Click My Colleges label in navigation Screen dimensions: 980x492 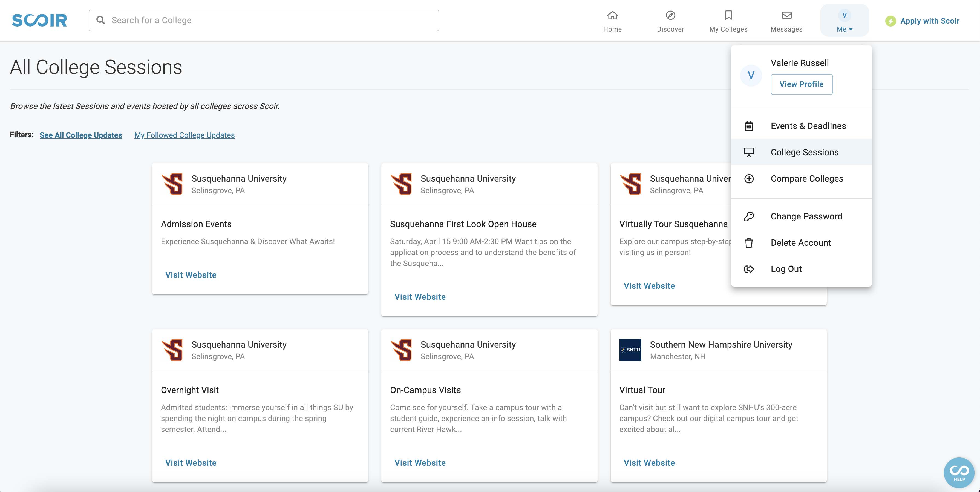click(x=728, y=29)
